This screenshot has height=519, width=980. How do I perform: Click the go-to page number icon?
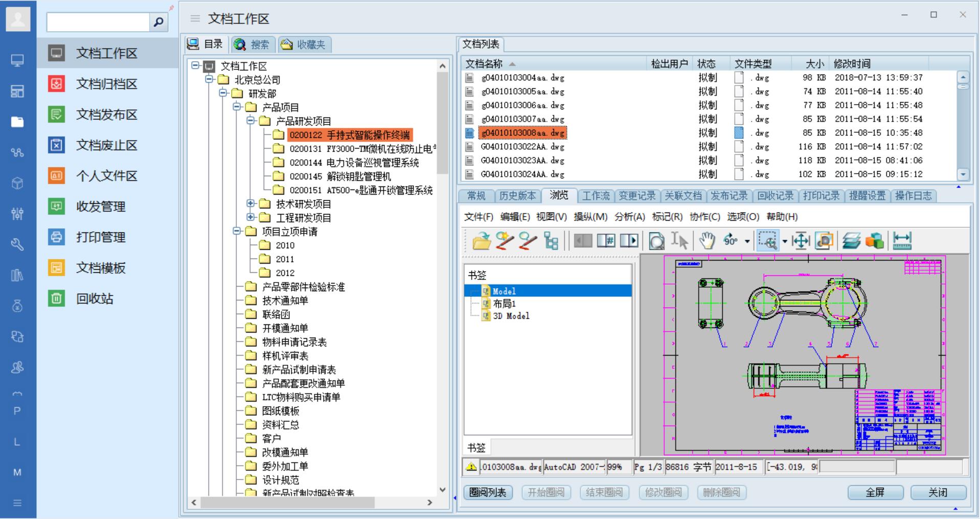606,240
